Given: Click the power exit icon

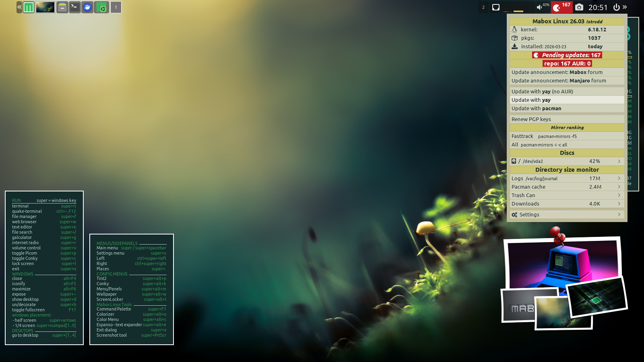Looking at the screenshot, I should (x=616, y=7).
